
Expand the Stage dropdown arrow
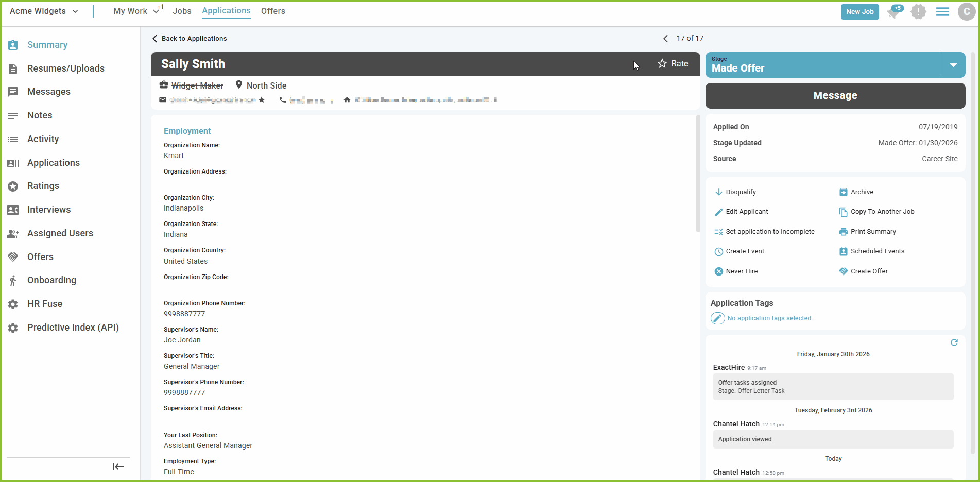[953, 65]
